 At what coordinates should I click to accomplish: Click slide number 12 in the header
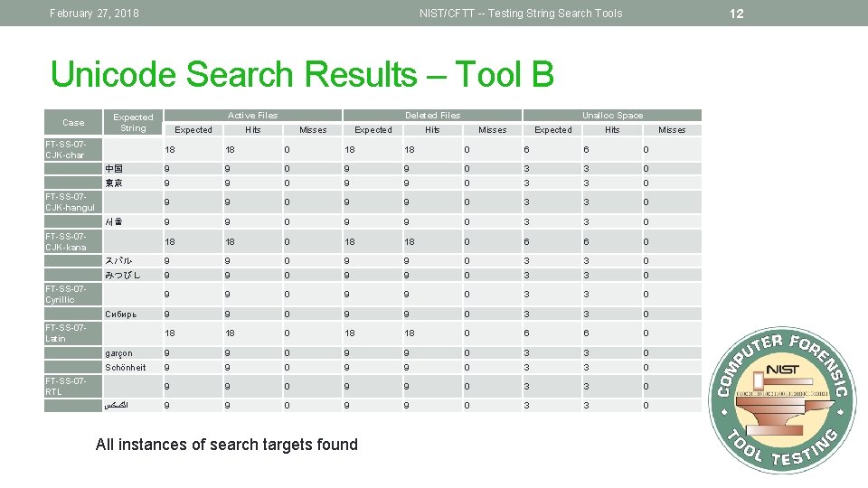[736, 14]
